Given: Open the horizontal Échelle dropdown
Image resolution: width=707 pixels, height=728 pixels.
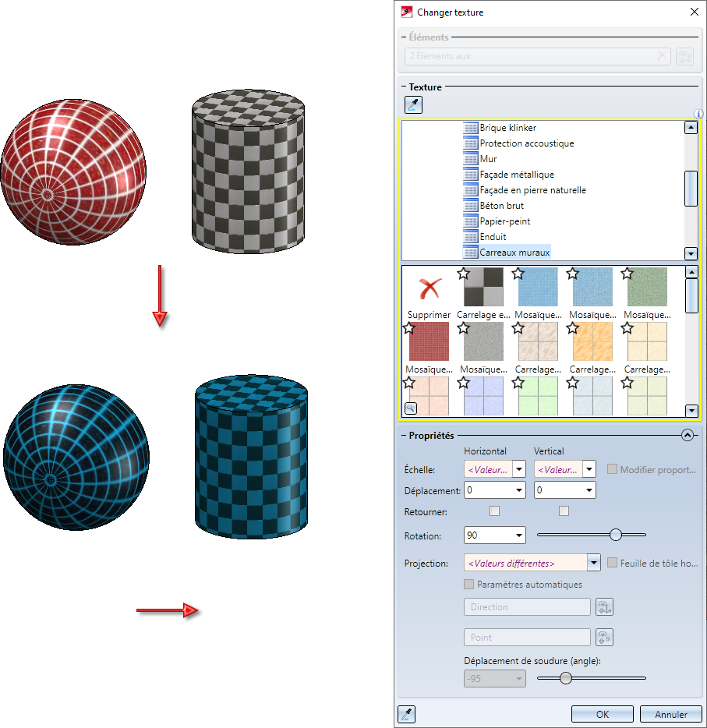Looking at the screenshot, I should tap(519, 469).
